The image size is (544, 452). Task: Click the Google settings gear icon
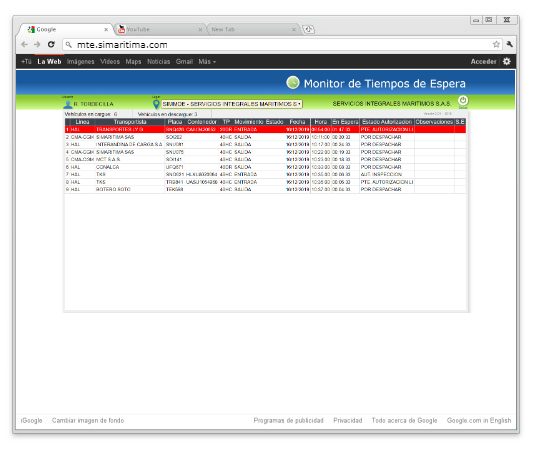click(x=507, y=61)
